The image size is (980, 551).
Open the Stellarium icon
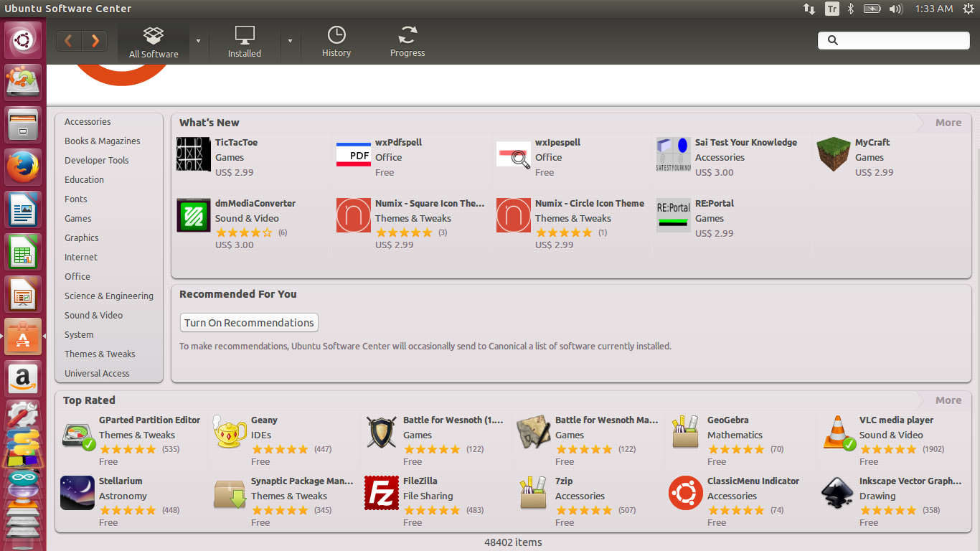[x=77, y=493]
